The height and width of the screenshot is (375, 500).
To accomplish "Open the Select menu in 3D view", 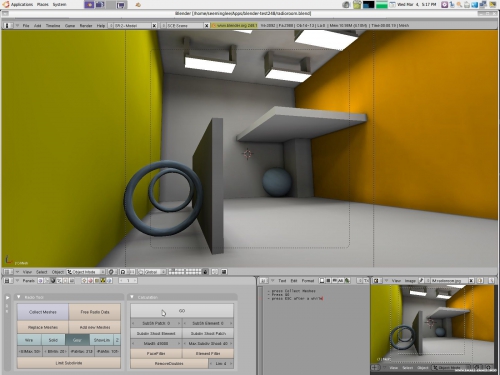I will point(41,272).
